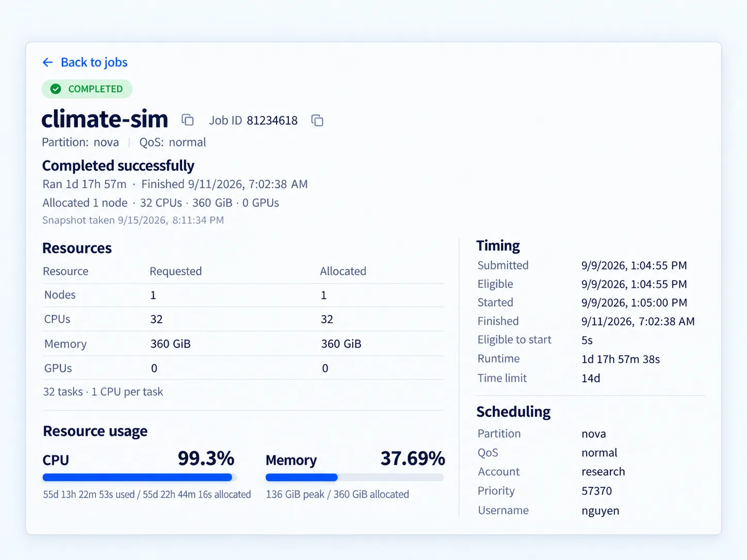Click the Time limit value 14d
This screenshot has width=747, height=560.
click(x=591, y=378)
